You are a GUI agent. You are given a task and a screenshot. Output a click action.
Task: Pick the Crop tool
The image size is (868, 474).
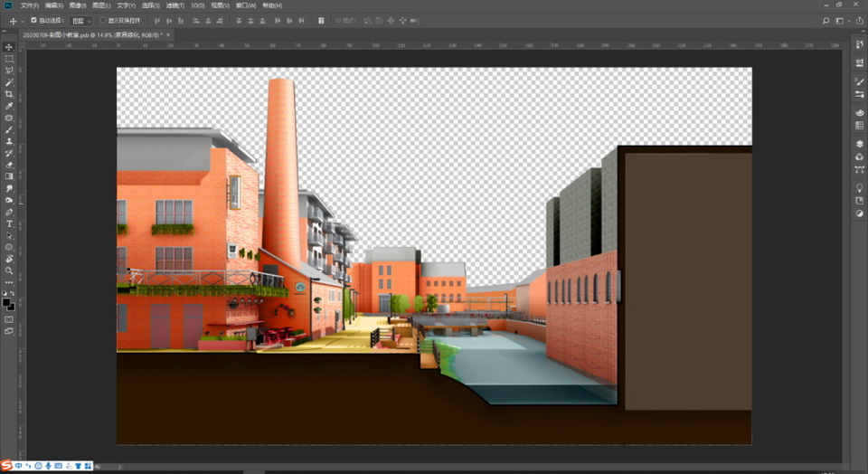click(9, 94)
